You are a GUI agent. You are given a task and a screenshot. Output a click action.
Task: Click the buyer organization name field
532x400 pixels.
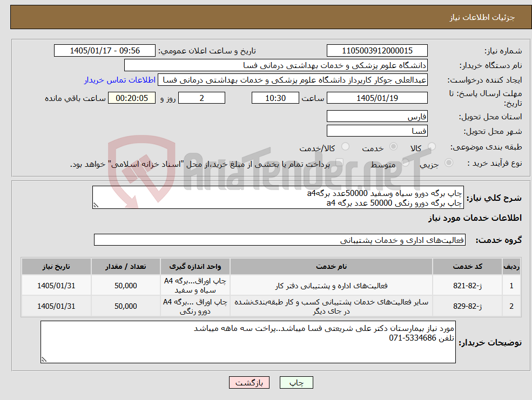point(276,65)
